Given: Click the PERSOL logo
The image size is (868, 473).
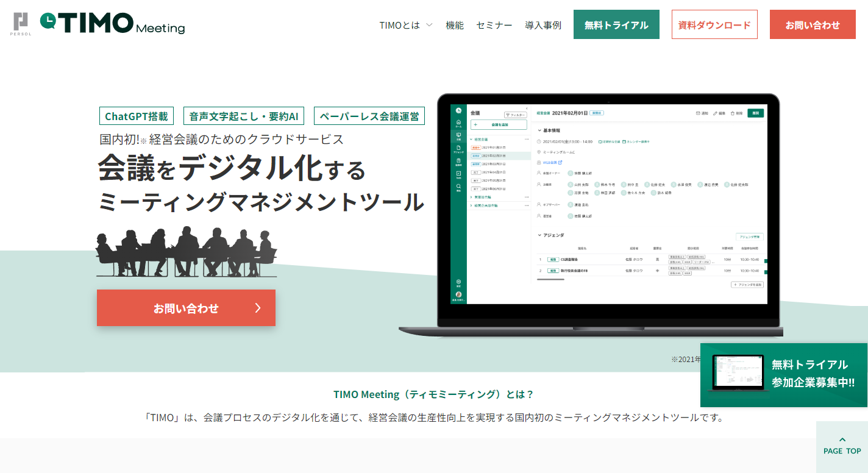Looking at the screenshot, I should [x=21, y=24].
